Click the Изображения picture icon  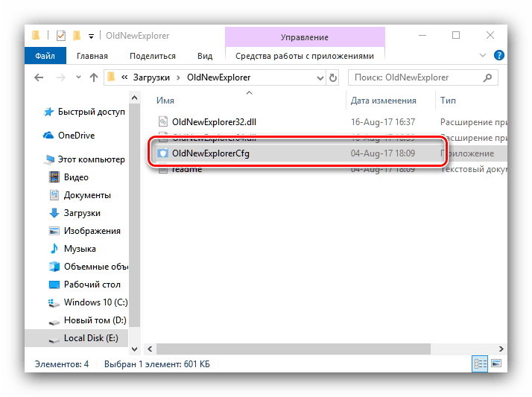pos(54,231)
